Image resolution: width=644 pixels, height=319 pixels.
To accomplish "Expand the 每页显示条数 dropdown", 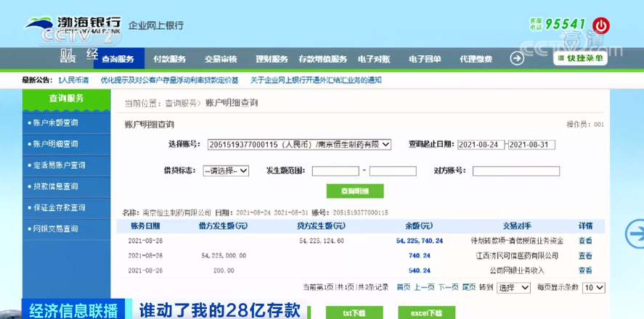I will coord(594,288).
